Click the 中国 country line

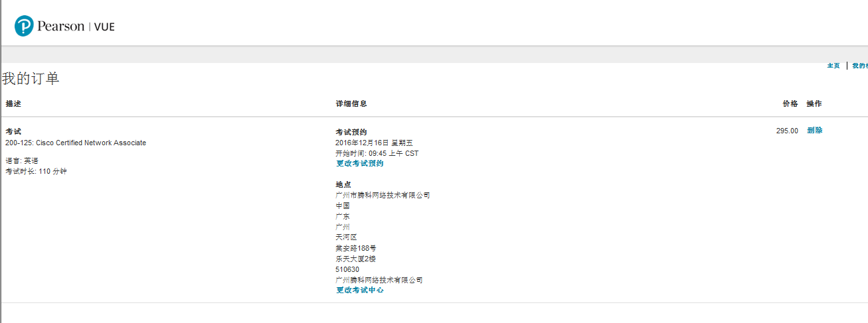[x=343, y=206]
